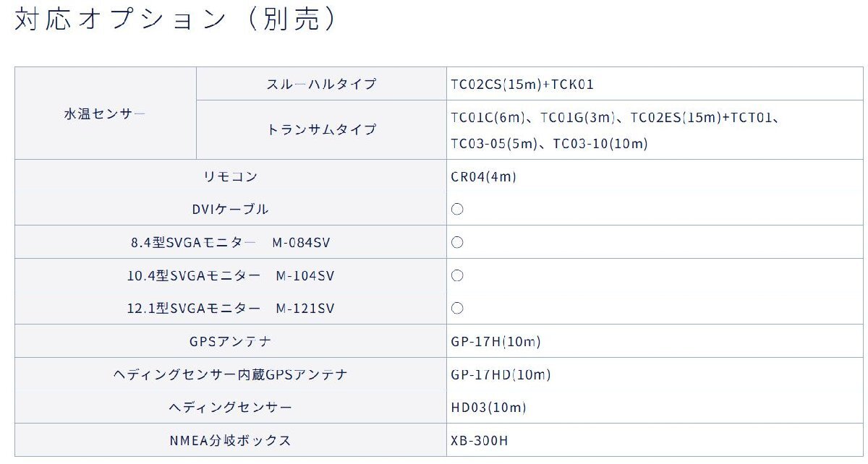Click the circle beside the M-084SV monitor
This screenshot has height=464, width=868.
pyautogui.click(x=457, y=243)
